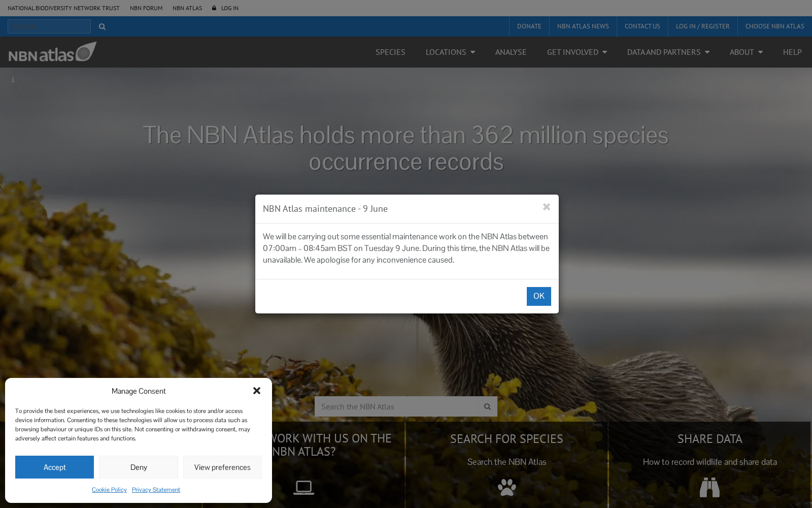Close the maintenance dialog with the X
Viewport: 812px width, 508px height.
point(547,207)
